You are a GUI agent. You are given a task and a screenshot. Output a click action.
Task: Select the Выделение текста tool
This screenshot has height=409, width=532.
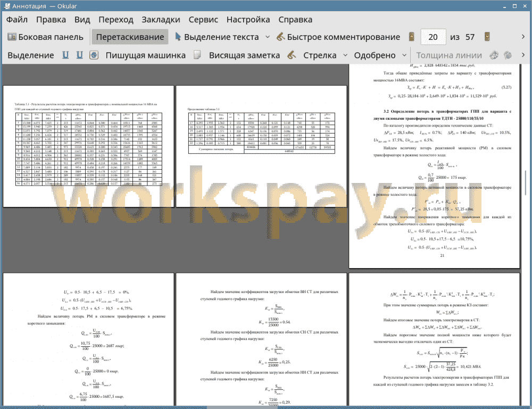[x=217, y=37]
